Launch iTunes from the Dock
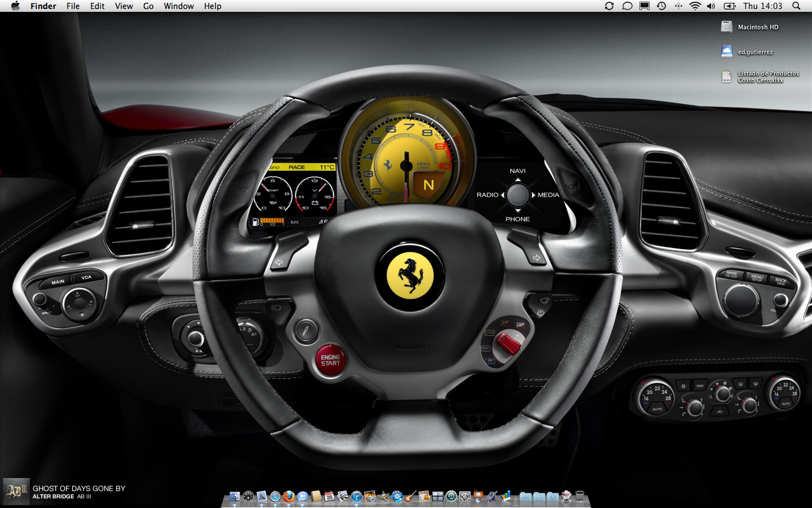 [356, 496]
